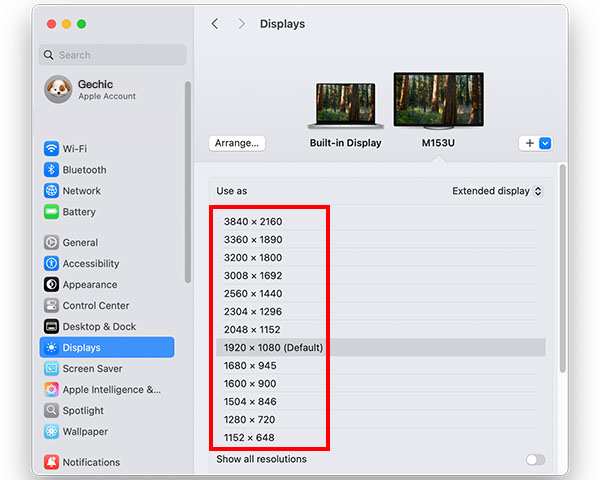Image resolution: width=600 pixels, height=480 pixels.
Task: Open Wallpaper settings pane
Action: [107, 431]
